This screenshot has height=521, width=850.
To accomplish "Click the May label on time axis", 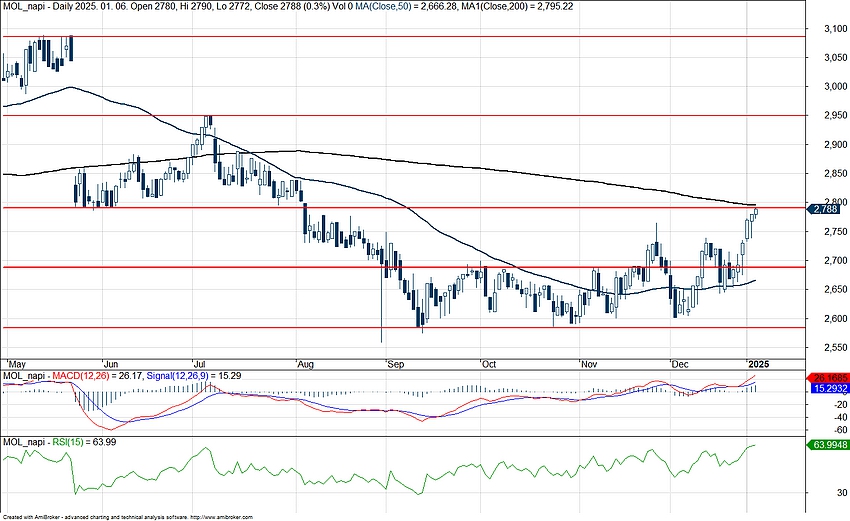I will [x=17, y=364].
